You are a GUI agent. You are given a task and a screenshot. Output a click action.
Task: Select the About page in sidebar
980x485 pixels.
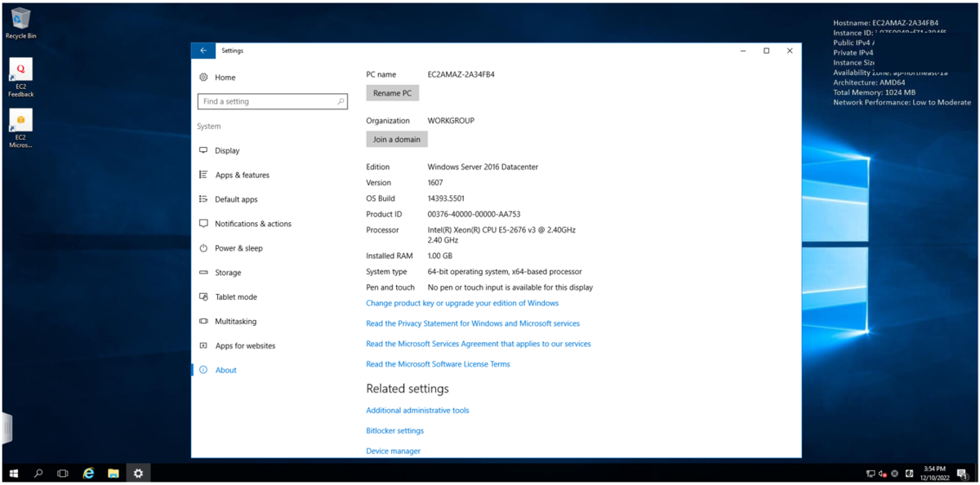(225, 370)
